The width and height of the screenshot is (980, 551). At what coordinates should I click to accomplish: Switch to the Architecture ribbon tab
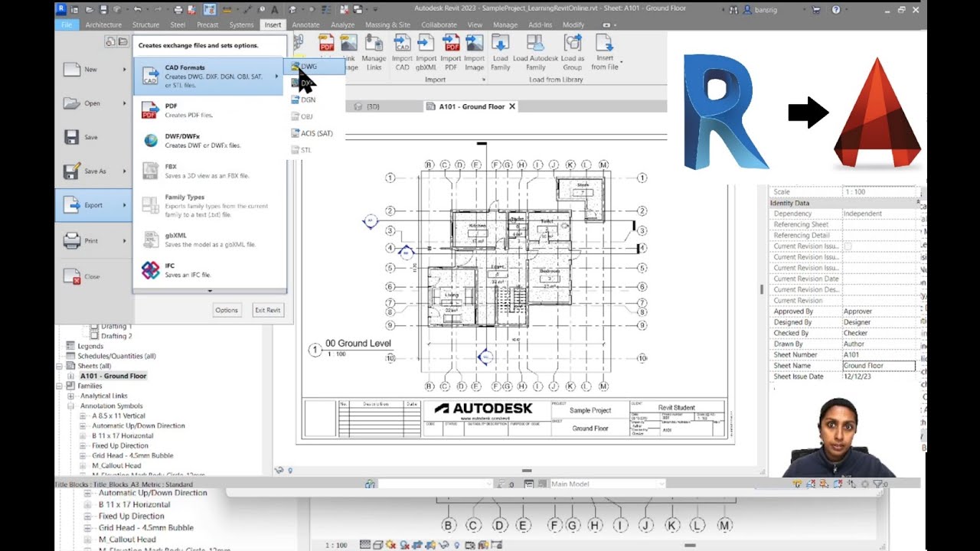[103, 24]
